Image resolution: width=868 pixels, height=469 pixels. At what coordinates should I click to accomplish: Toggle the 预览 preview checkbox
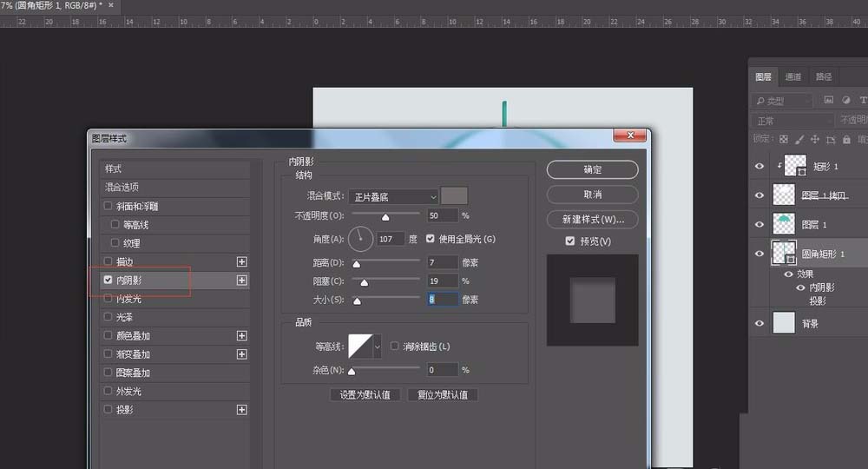pyautogui.click(x=569, y=241)
